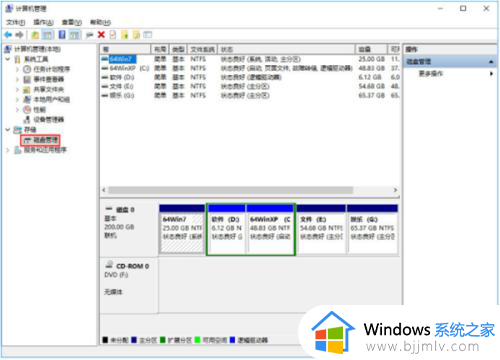This screenshot has width=500, height=360.
Task: Select the 事件查看器 icon in the tree
Action: pyautogui.click(x=27, y=79)
